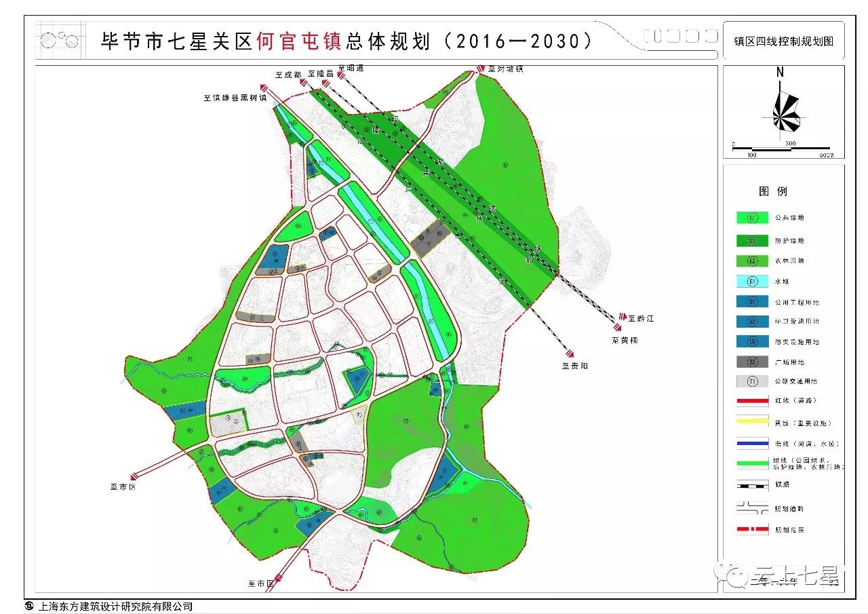Click the legend heading 图例
This screenshot has width=868, height=614.
[773, 191]
